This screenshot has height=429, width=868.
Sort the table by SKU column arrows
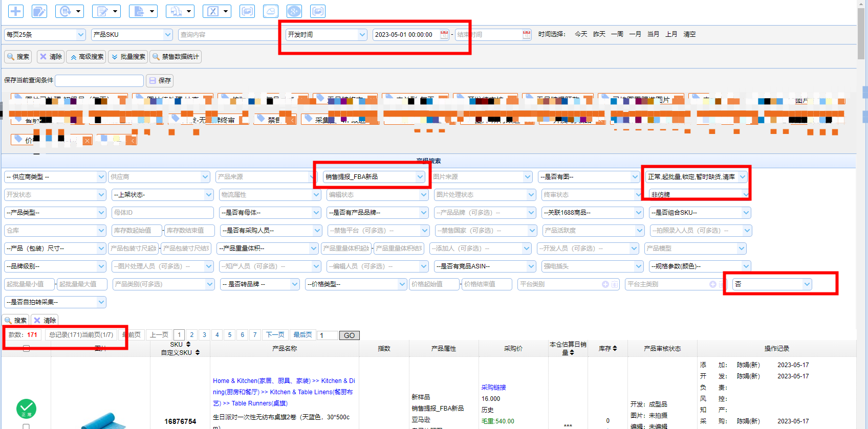(188, 344)
